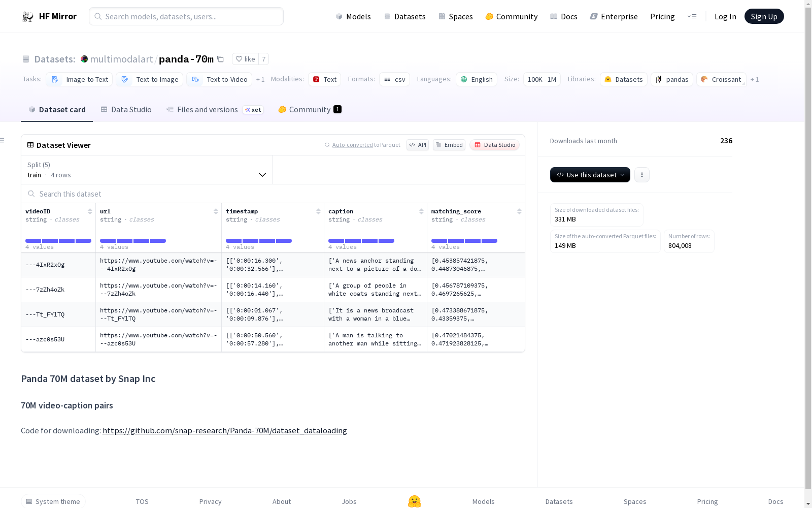The image size is (812, 508).
Task: Open the Privacy footer link
Action: 211,501
